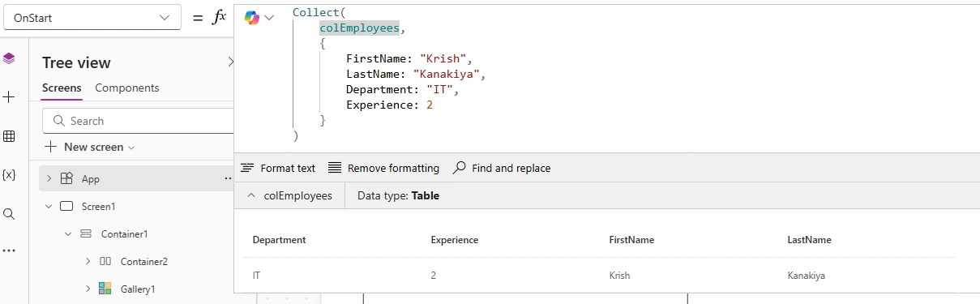Screen dimensions: 980x304
Task: Click the "Krish" string in formula
Action: click(x=443, y=58)
